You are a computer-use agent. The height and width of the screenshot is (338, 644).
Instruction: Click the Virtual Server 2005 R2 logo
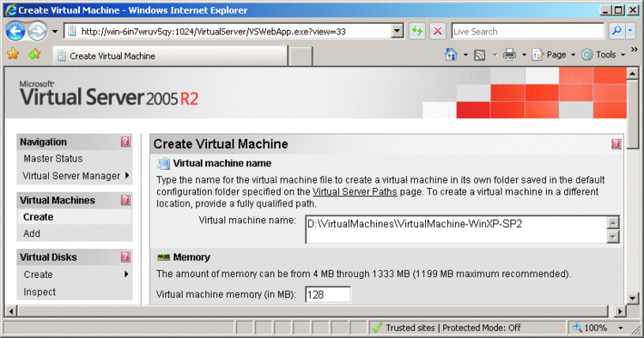tap(109, 94)
